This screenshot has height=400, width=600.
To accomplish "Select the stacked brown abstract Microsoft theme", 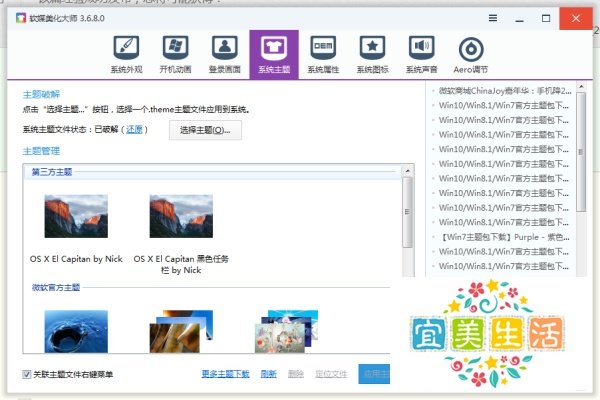I will (x=181, y=331).
